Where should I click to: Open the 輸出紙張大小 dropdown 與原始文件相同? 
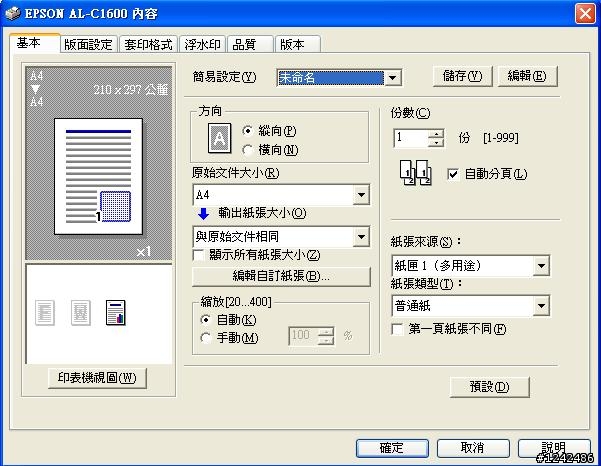click(281, 236)
